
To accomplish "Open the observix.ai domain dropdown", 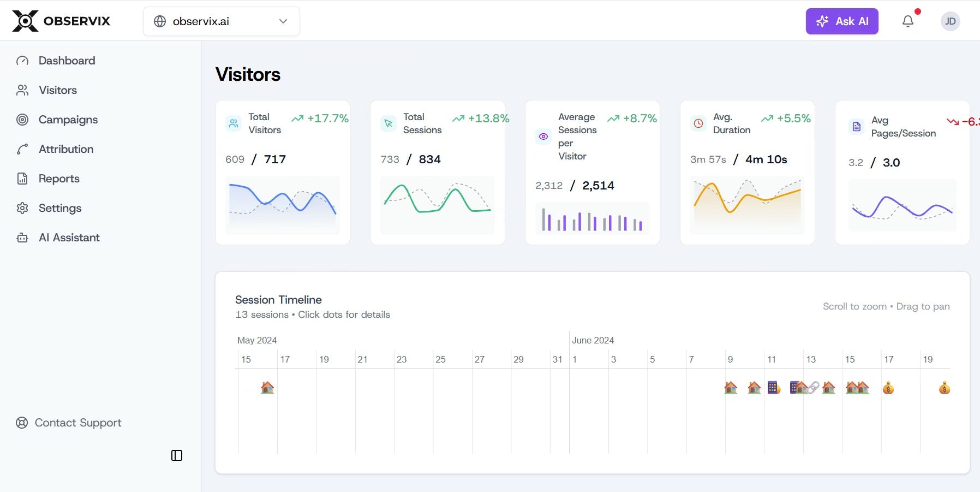I will coord(283,21).
